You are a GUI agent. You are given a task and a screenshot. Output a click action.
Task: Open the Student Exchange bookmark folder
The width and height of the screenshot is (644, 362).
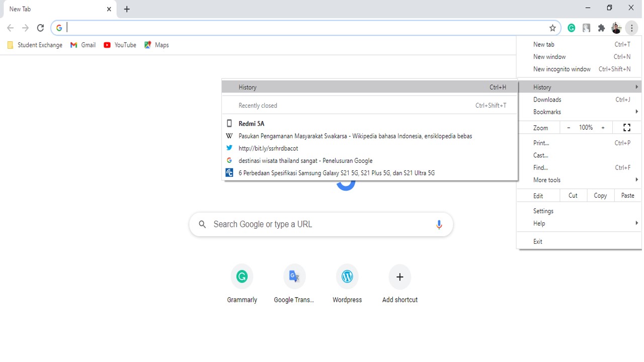click(35, 45)
